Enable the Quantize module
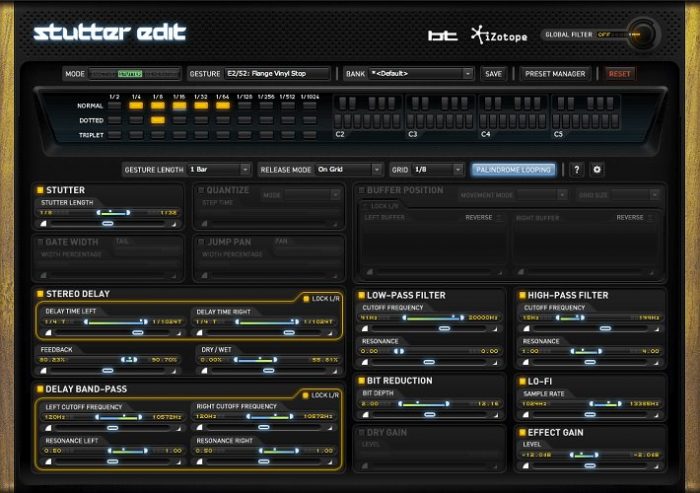 [x=201, y=190]
